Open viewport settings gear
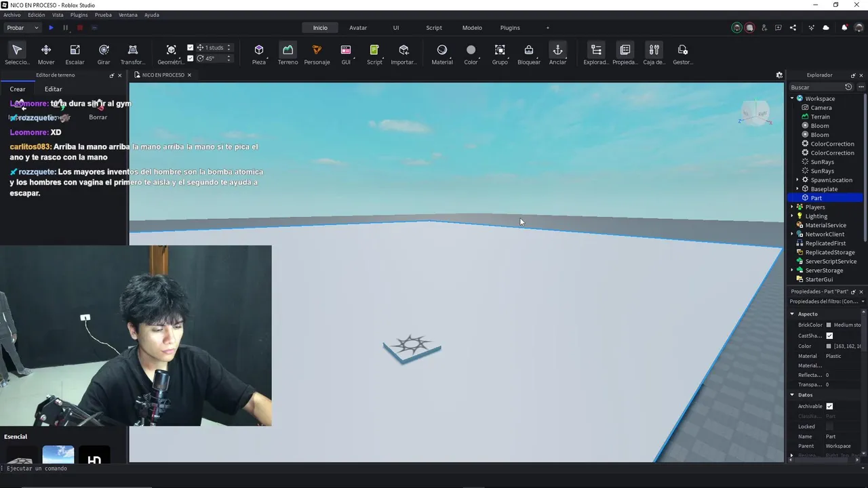The width and height of the screenshot is (868, 488). (x=779, y=75)
